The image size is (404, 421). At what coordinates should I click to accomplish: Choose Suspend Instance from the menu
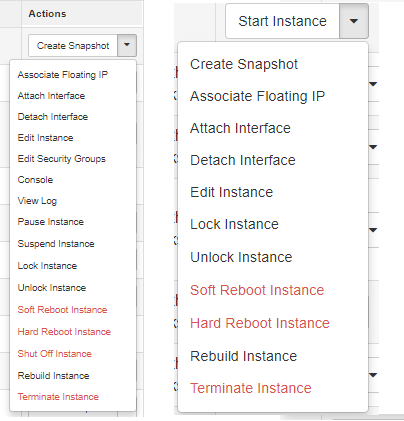coord(56,244)
